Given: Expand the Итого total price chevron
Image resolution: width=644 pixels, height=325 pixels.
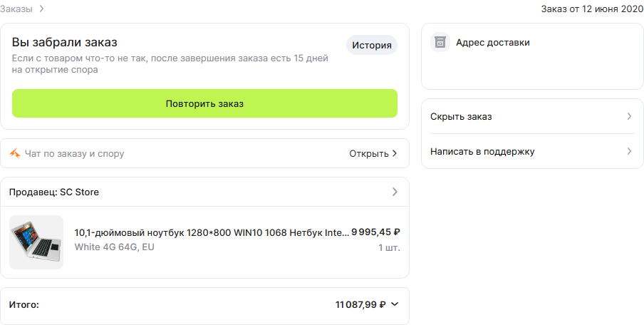Looking at the screenshot, I should coord(395,304).
